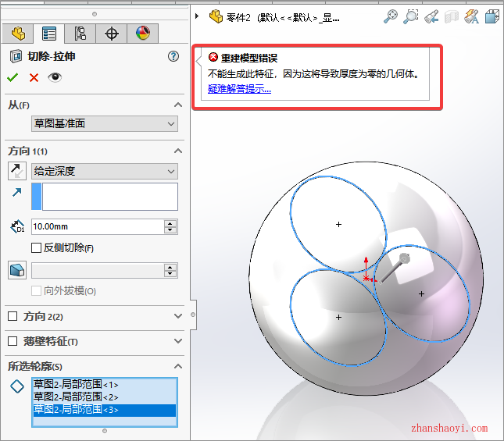Edit the 10.00mm depth field
This screenshot has width=504, height=441.
point(98,226)
